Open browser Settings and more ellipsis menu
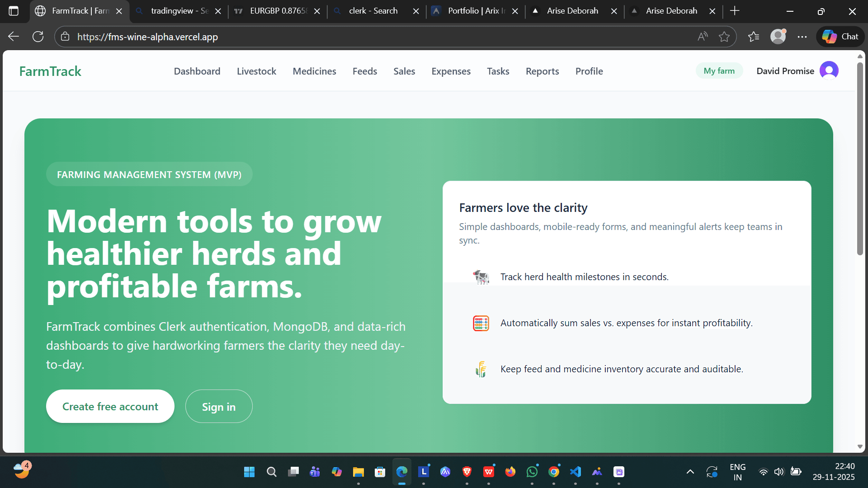868x488 pixels. (x=802, y=37)
